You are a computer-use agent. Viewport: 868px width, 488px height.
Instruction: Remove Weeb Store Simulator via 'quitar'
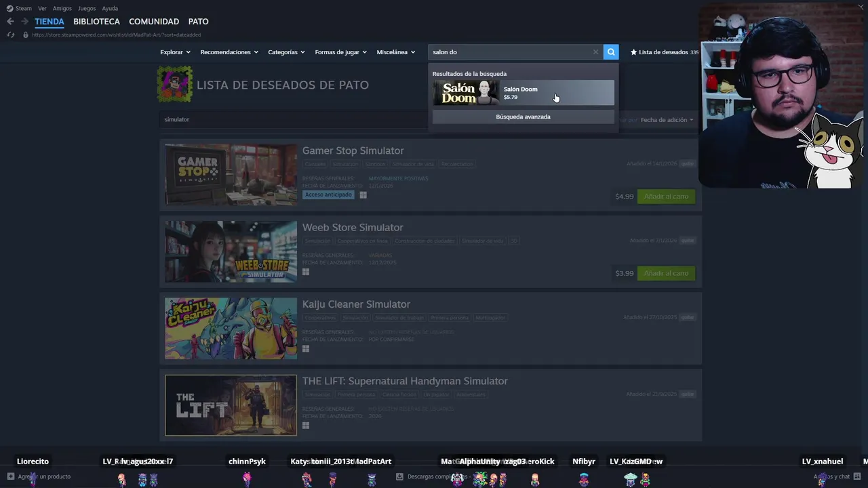tap(688, 241)
